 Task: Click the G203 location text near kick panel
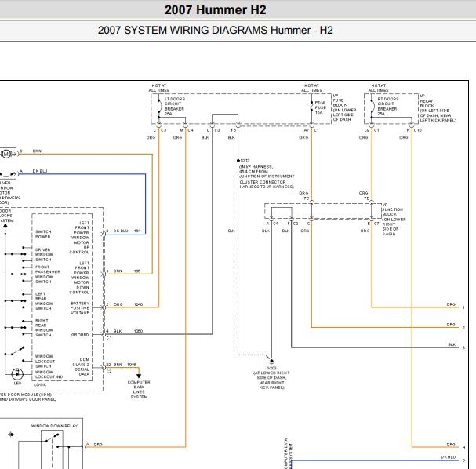tap(271, 380)
